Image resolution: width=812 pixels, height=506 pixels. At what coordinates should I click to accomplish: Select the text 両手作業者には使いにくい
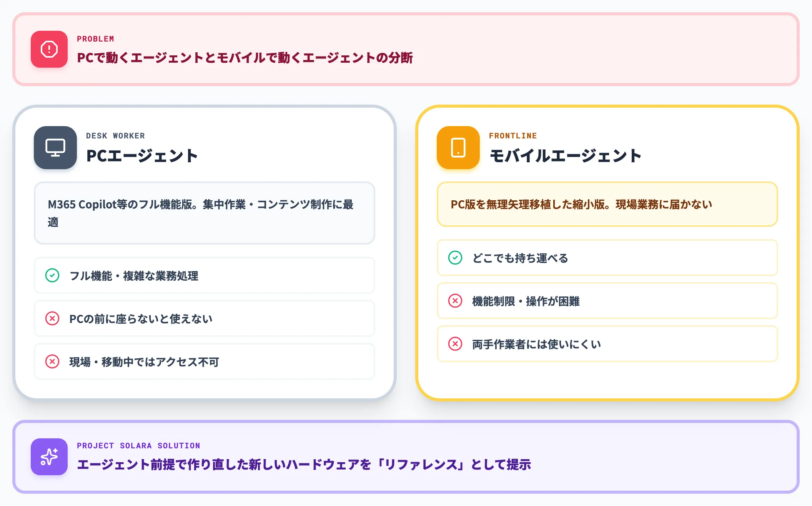point(536,344)
